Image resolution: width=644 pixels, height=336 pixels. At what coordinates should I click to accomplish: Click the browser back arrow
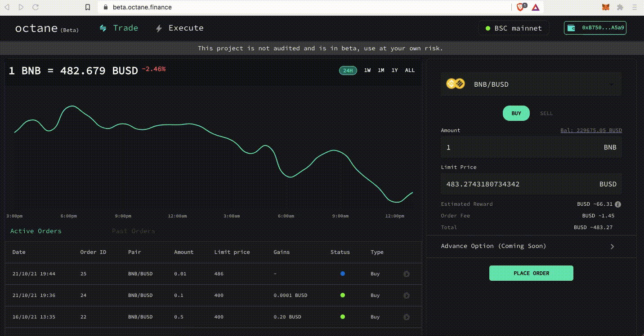(8, 7)
